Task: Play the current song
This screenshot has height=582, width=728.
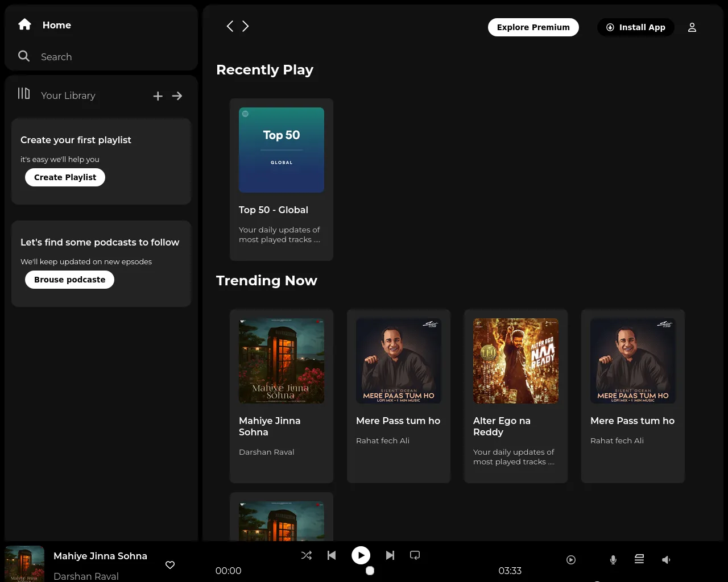Action: point(361,555)
